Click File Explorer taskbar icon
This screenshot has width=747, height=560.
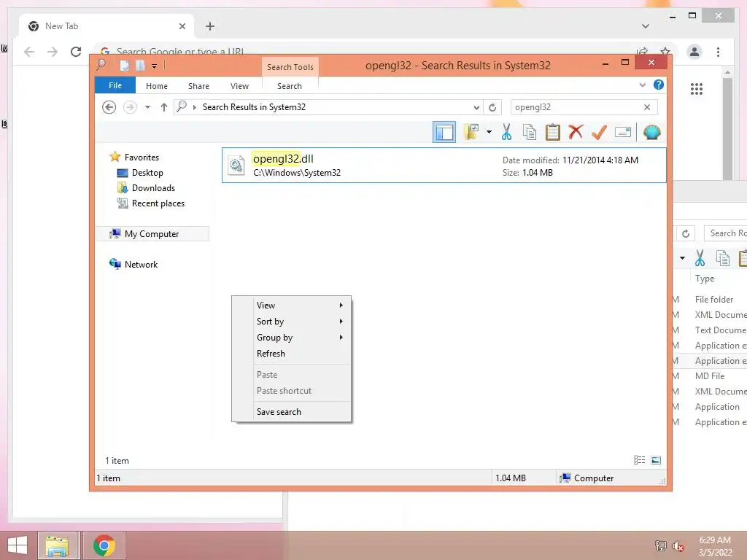pos(57,545)
